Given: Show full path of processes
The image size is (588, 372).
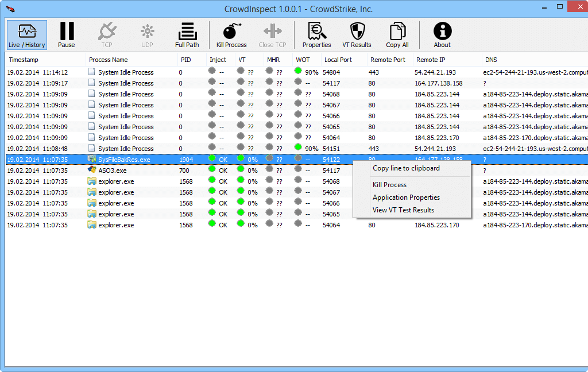Looking at the screenshot, I should pyautogui.click(x=187, y=35).
